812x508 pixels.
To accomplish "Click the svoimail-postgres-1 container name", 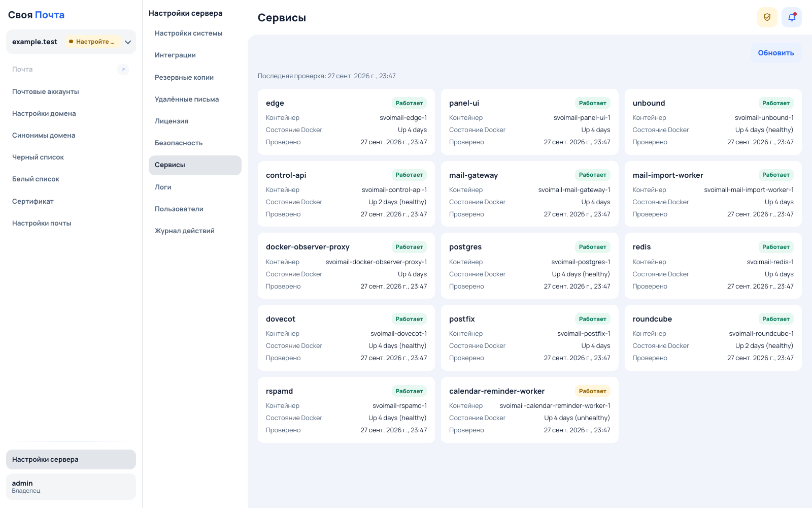I will point(581,262).
